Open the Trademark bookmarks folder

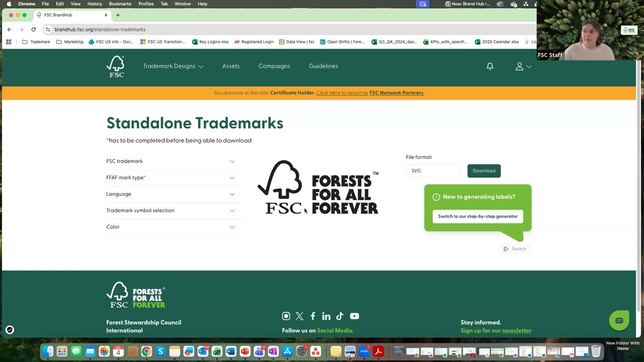(x=36, y=42)
